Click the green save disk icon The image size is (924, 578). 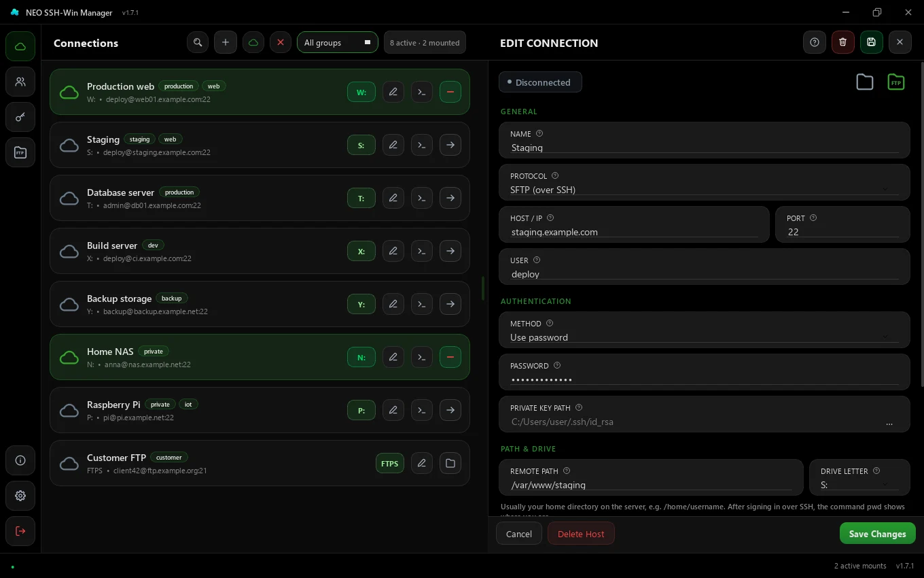click(x=872, y=42)
